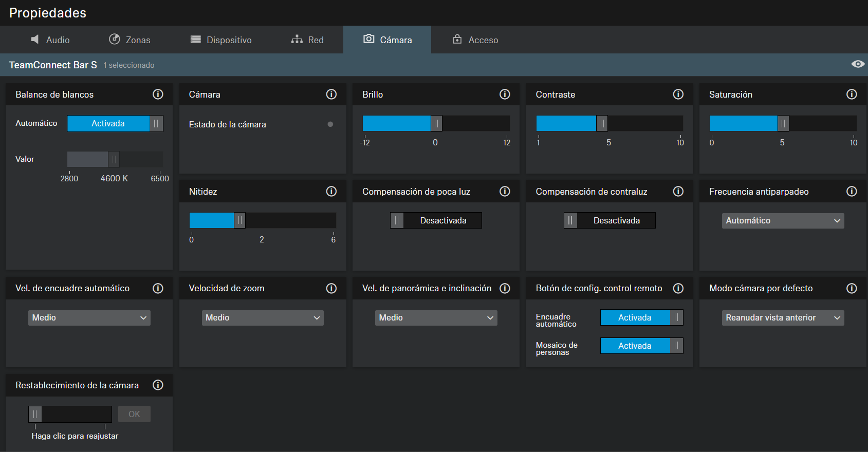Screen dimensions: 868x452
Task: Switch to the Audio tab
Action: click(50, 40)
